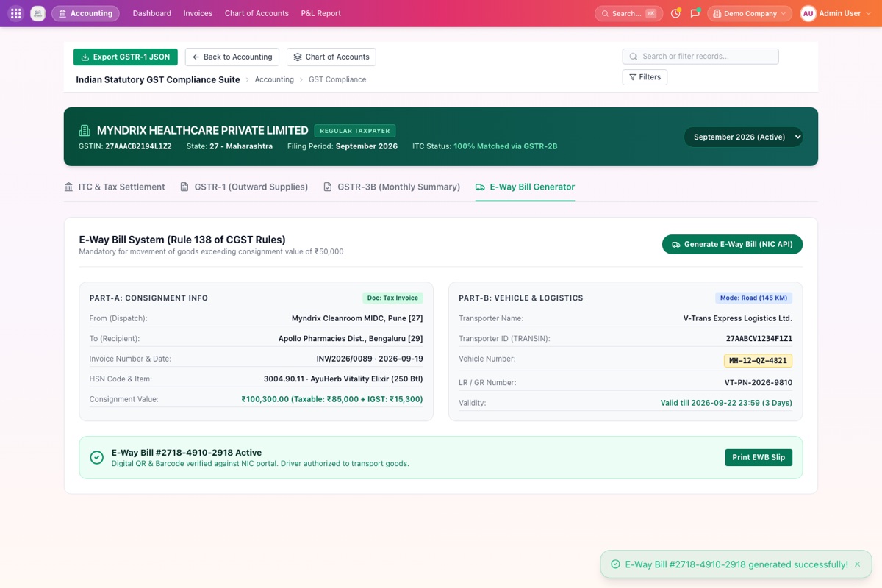
Task: Switch to ITC & Tax Settlement tab
Action: click(115, 187)
